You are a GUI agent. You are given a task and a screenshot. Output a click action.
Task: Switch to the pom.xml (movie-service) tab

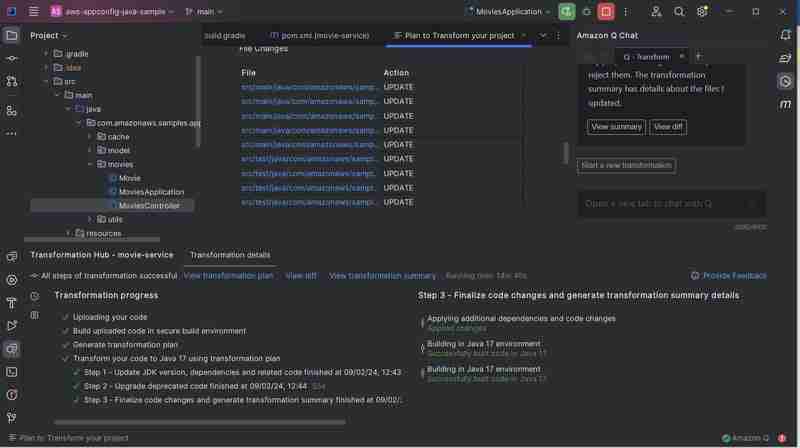pyautogui.click(x=320, y=35)
